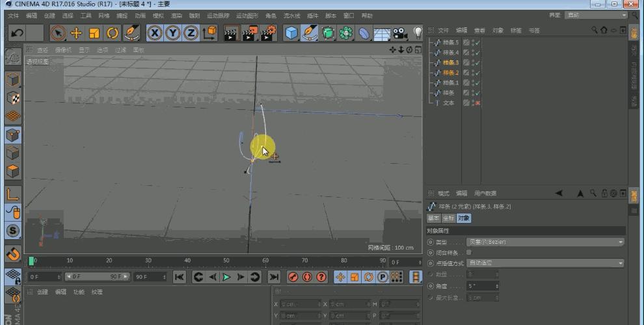
Task: Activate the Move tool in top toolbar
Action: [x=76, y=33]
